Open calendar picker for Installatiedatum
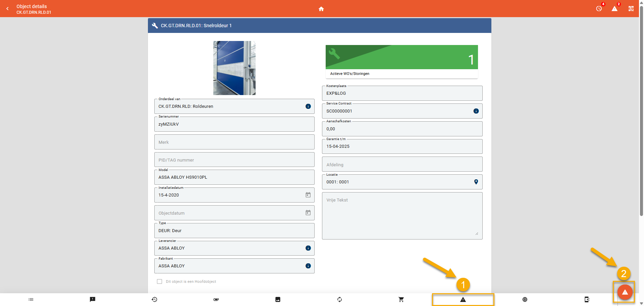 (x=308, y=195)
